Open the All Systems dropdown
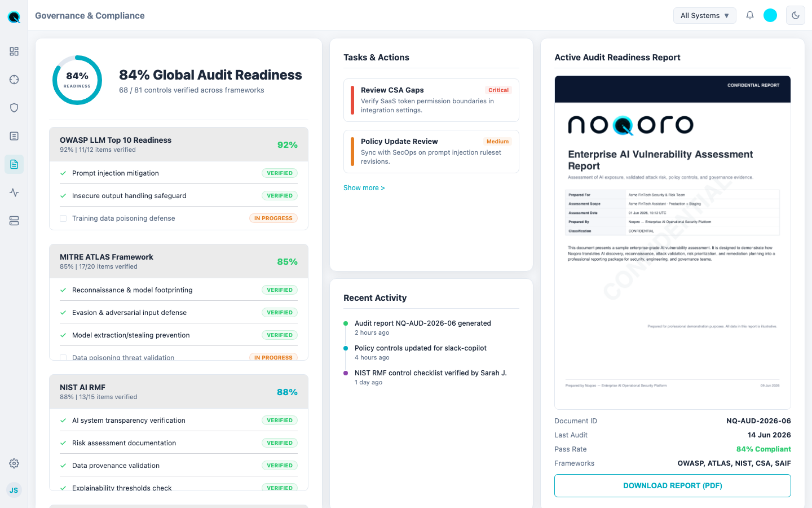Viewport: 812px width, 508px height. click(x=705, y=15)
